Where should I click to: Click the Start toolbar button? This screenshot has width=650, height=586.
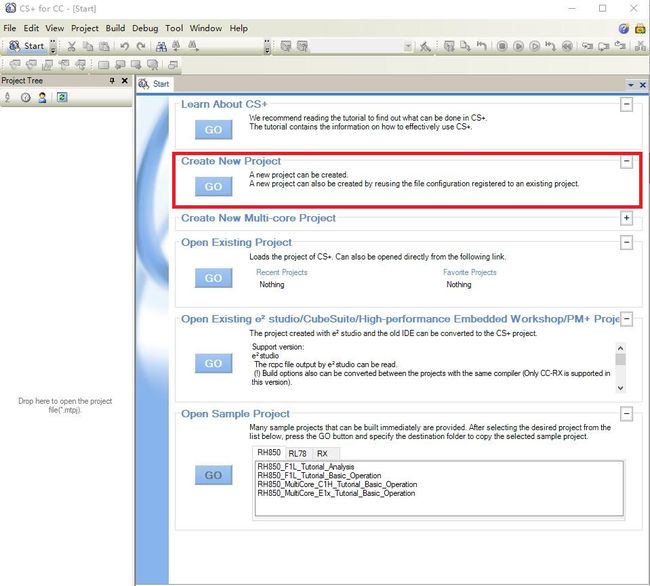pyautogui.click(x=27, y=46)
